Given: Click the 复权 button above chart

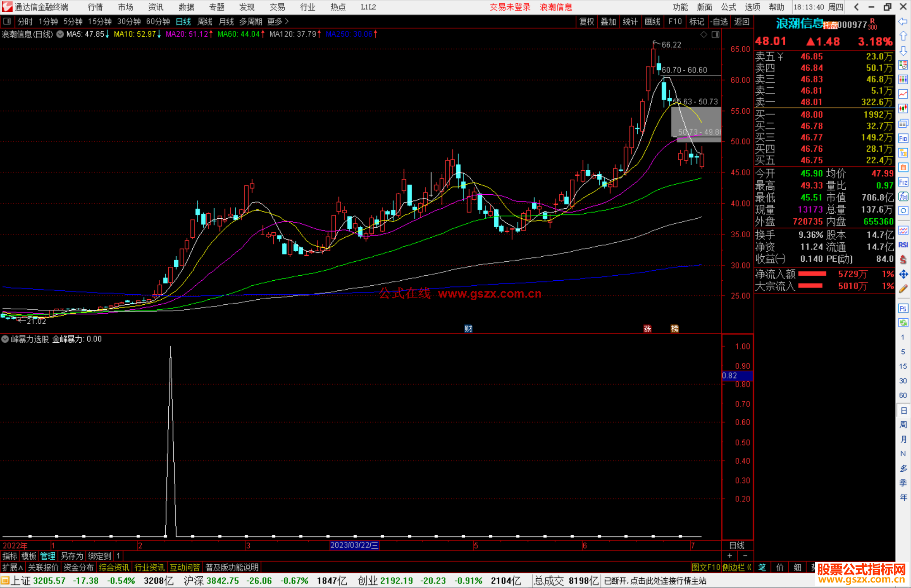Looking at the screenshot, I should (586, 21).
